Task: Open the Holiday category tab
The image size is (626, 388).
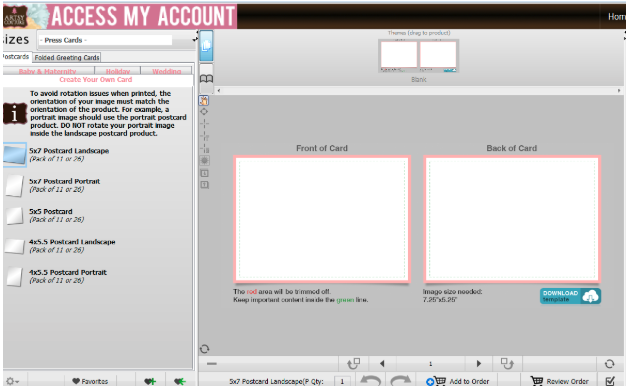Action: pos(118,71)
